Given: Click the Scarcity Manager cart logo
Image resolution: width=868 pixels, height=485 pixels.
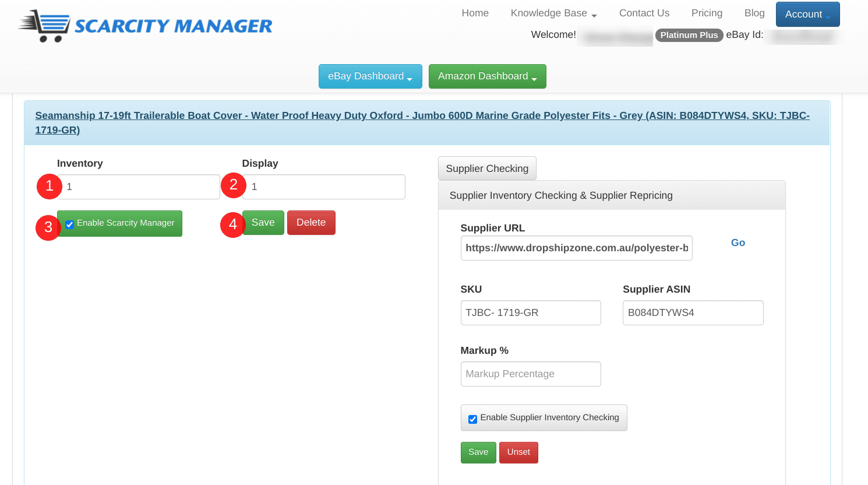Looking at the screenshot, I should click(x=146, y=26).
